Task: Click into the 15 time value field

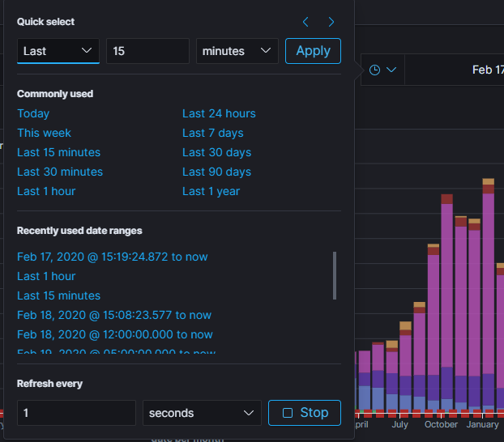Action: (x=147, y=51)
